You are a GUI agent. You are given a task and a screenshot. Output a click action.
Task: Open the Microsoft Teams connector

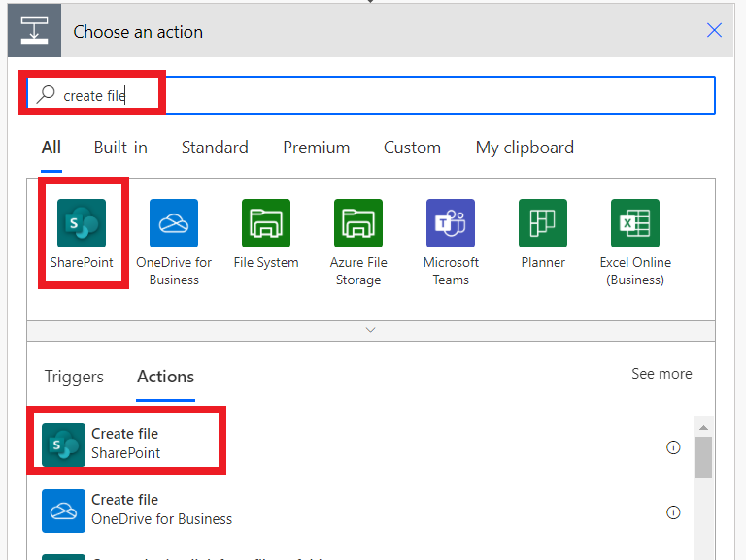click(451, 223)
